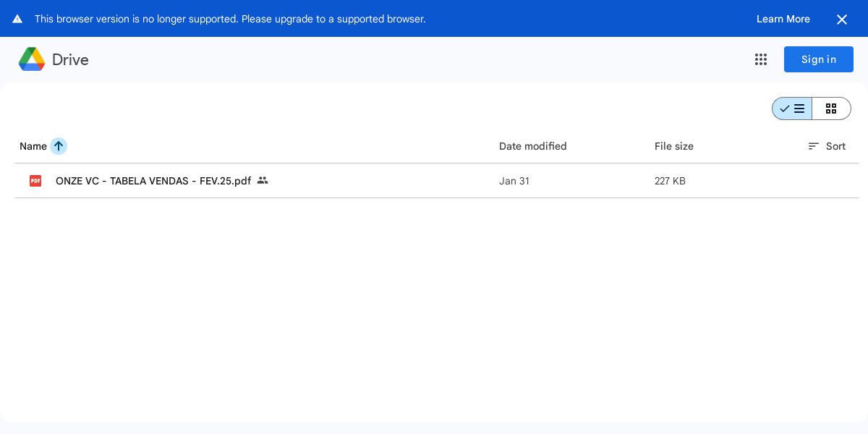Click the PDF file type icon

35,181
